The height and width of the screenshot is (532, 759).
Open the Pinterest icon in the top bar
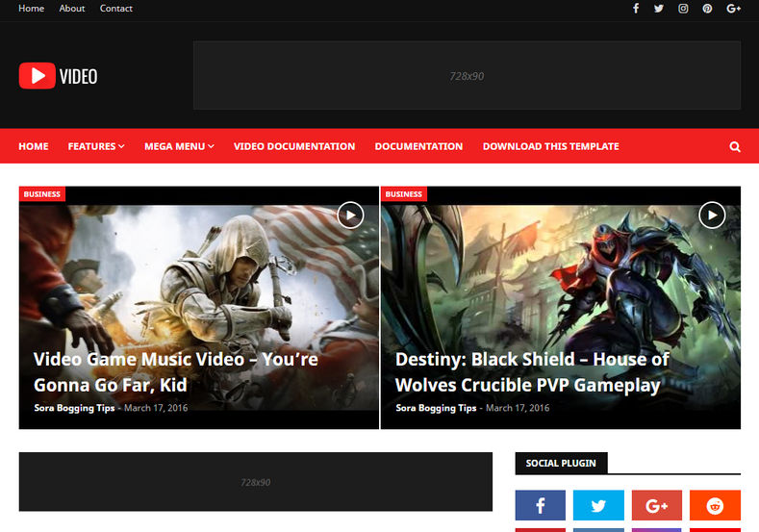click(x=707, y=9)
